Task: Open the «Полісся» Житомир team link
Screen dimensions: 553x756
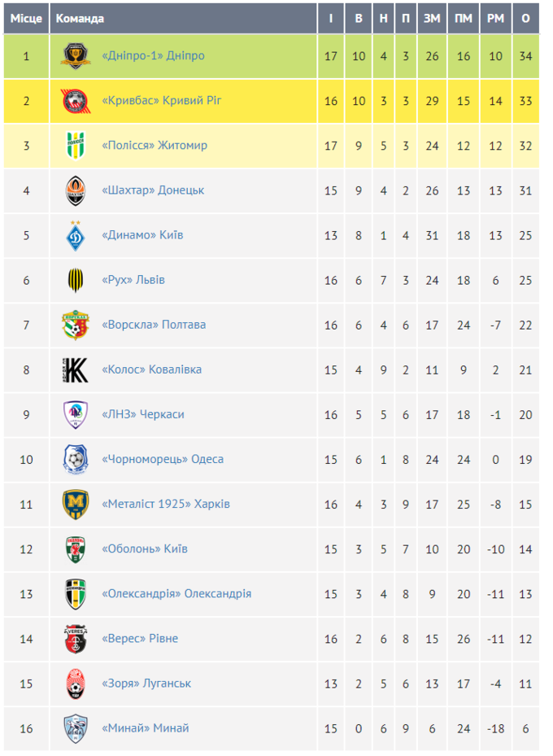Action: [x=155, y=146]
